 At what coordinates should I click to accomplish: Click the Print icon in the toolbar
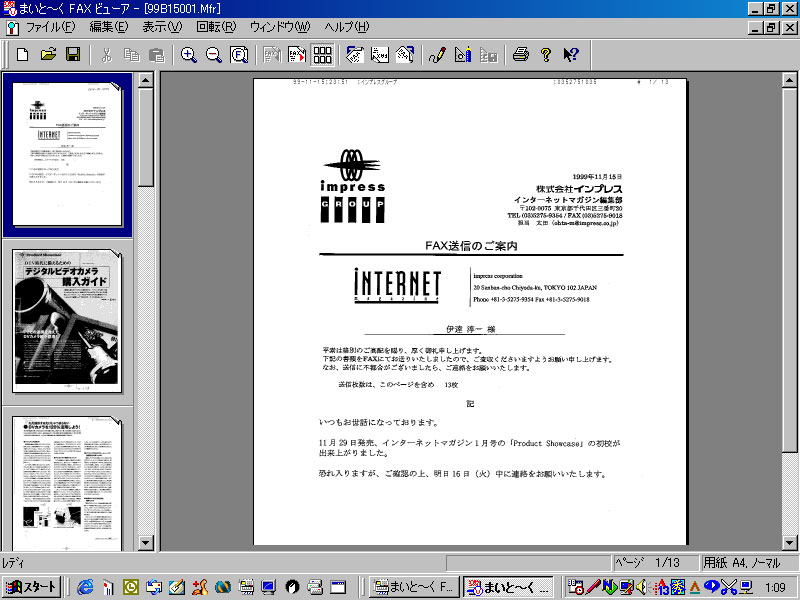click(x=520, y=55)
